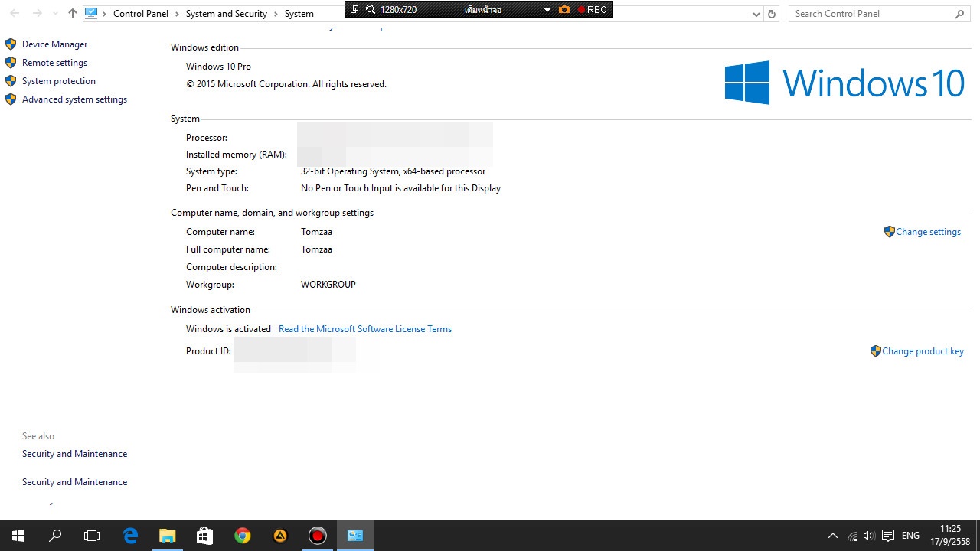Open the clock and calendar
980x551 pixels.
(950, 536)
